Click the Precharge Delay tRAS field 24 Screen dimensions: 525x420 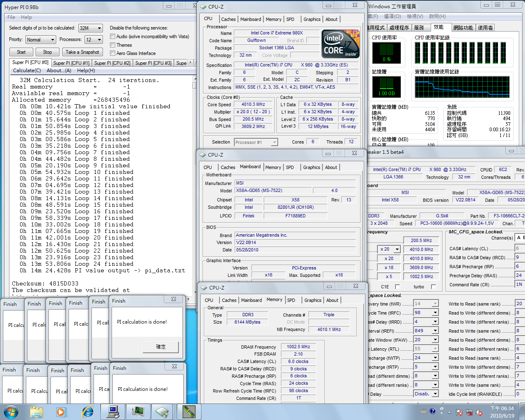(519, 276)
